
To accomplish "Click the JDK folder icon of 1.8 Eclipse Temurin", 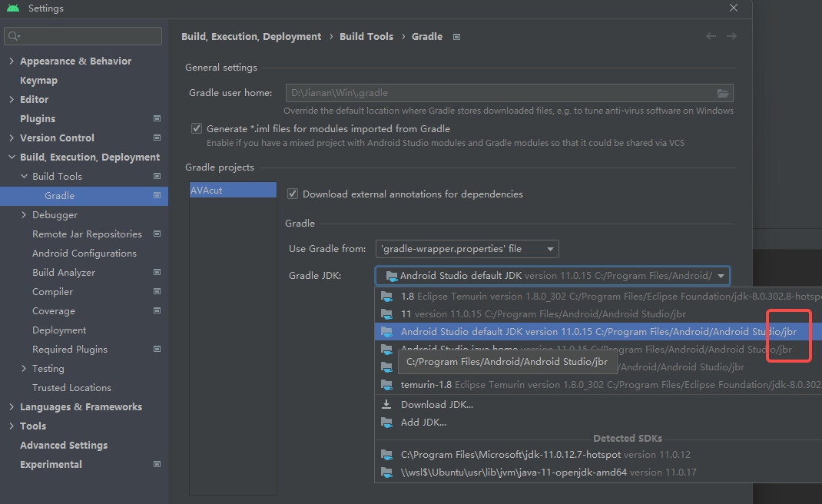I will point(386,297).
